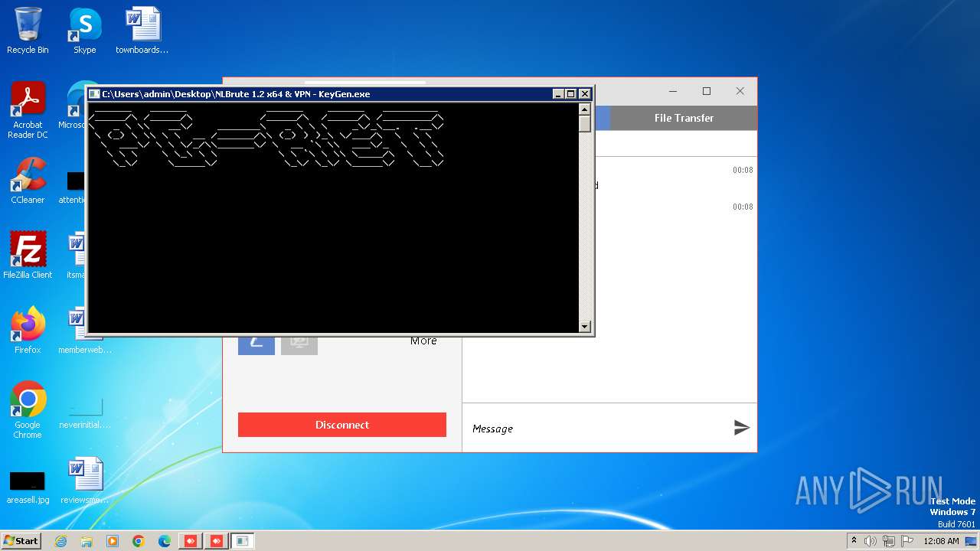Click the console vertical scroll thumb

pos(585,124)
